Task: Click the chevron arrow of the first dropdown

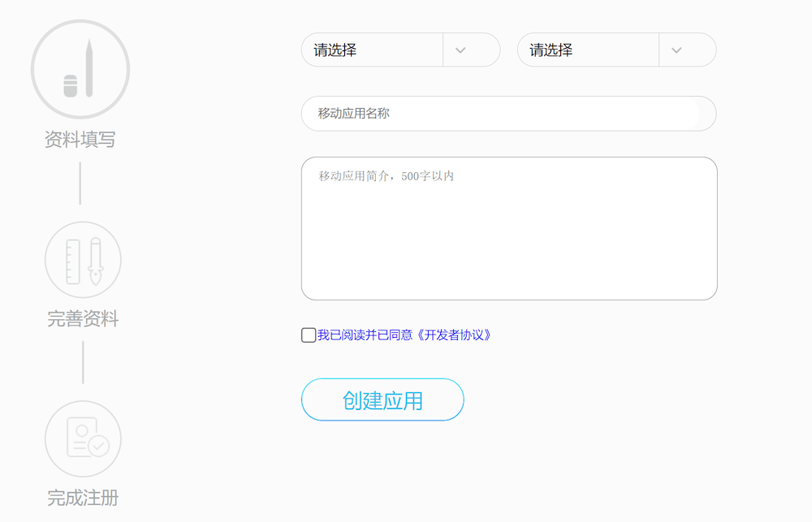Action: (x=460, y=50)
